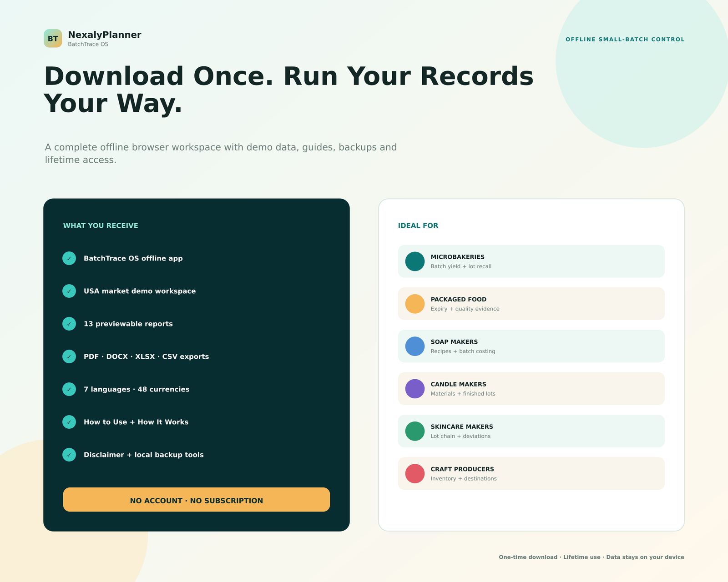Screen dimensions: 728x582
Task: Click the IDEAL FOR heading
Action: (x=418, y=226)
